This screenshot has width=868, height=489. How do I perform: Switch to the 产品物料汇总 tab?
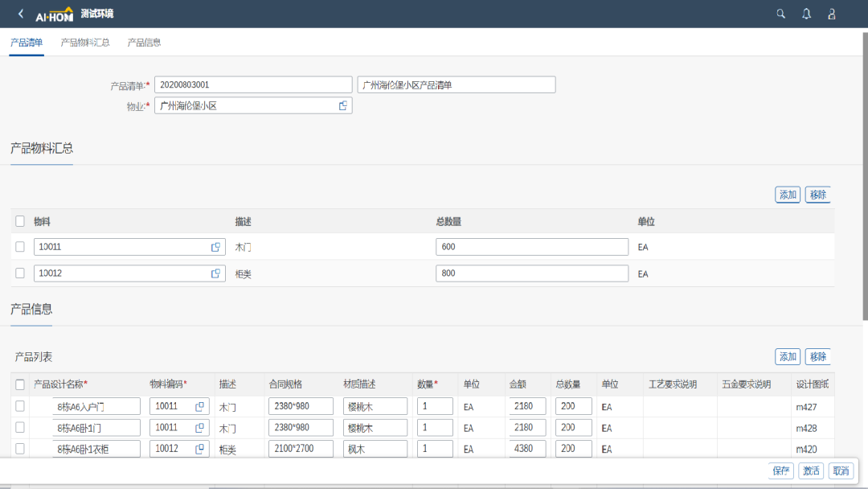85,42
